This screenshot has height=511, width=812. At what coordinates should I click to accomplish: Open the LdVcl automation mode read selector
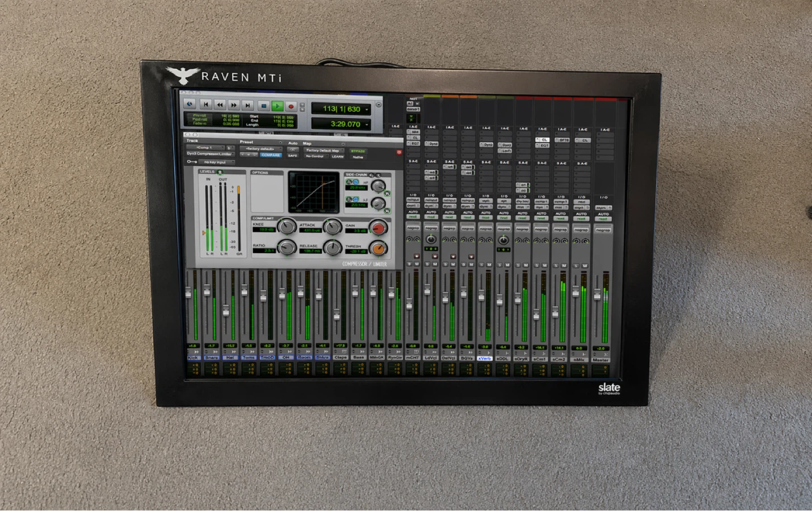pos(431,217)
